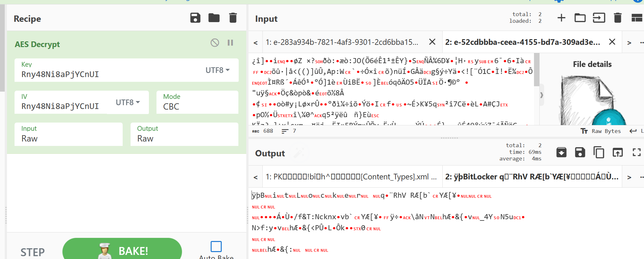Open the Mode CBC dropdown
Image resolution: width=644 pixels, height=259 pixels.
click(x=197, y=102)
